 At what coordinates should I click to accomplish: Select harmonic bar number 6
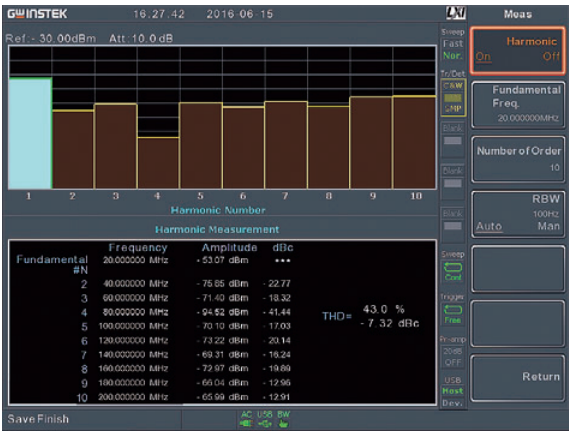(244, 148)
